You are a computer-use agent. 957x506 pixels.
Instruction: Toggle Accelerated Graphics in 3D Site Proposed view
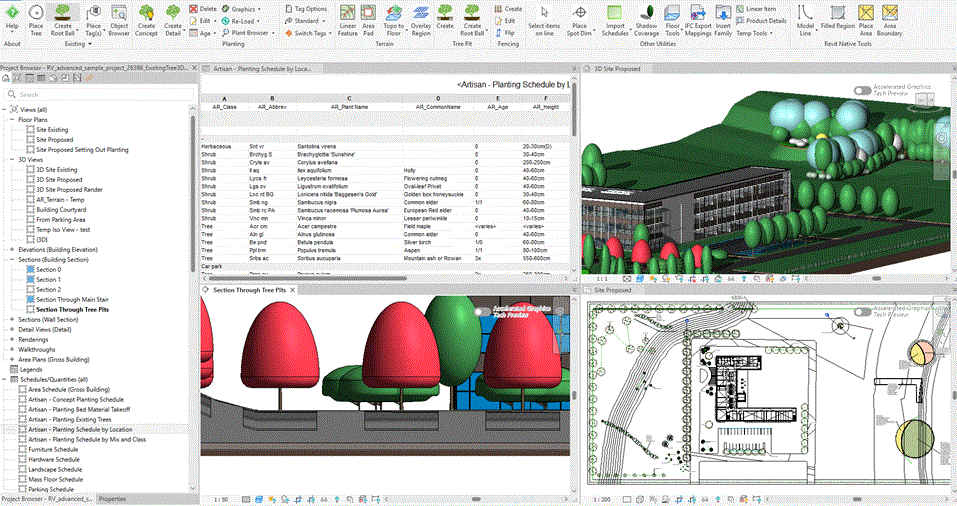pyautogui.click(x=862, y=90)
